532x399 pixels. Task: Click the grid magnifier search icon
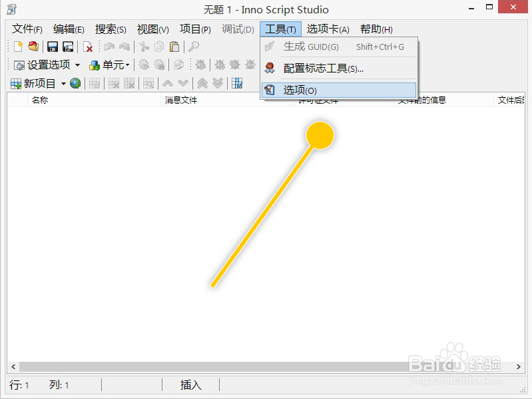click(148, 83)
